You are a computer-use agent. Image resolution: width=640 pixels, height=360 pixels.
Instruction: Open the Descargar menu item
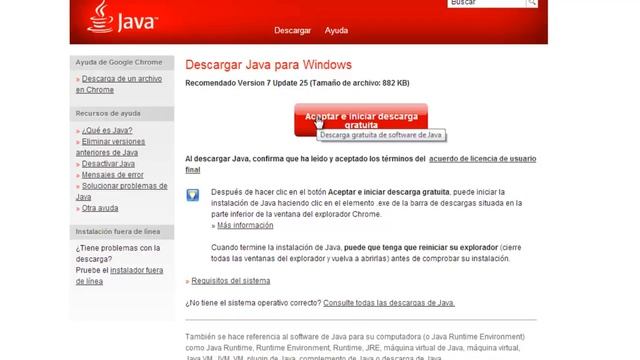click(x=292, y=31)
